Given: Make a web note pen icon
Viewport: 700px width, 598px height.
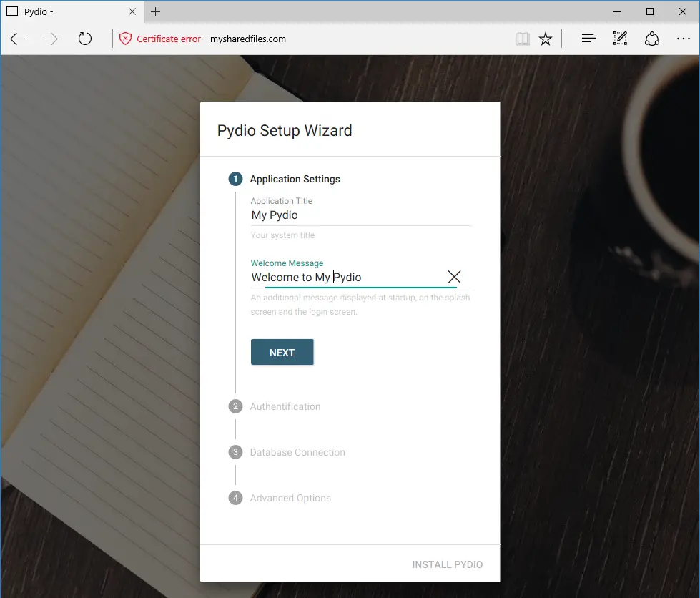Looking at the screenshot, I should (x=620, y=39).
